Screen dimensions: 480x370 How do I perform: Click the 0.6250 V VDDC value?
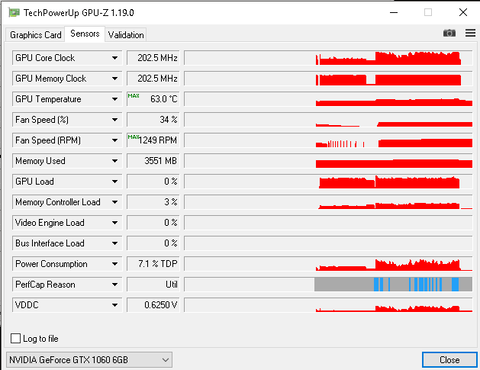(153, 305)
